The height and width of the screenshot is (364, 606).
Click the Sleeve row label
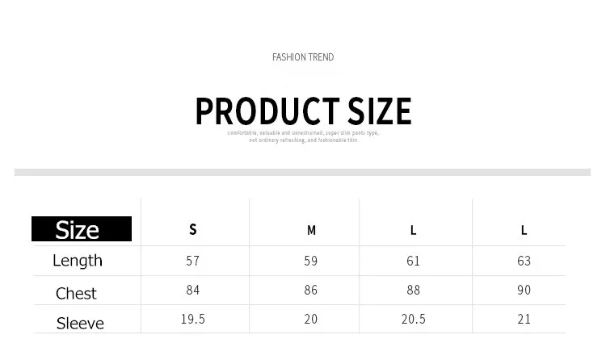[80, 324]
